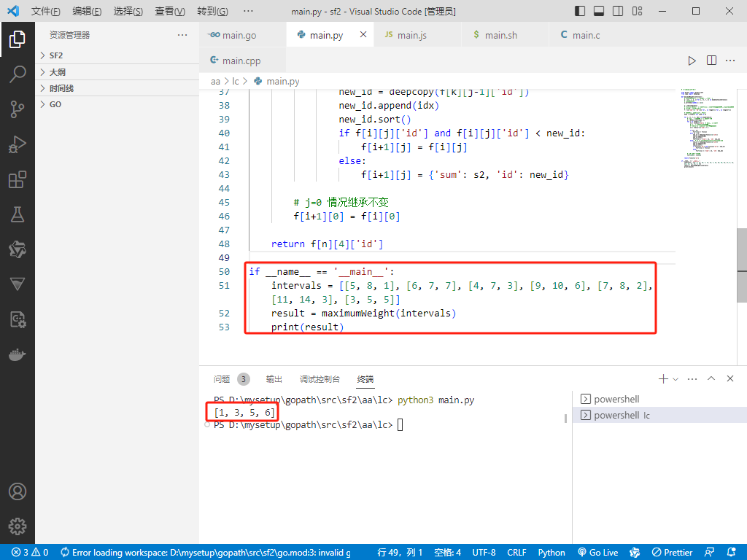Open terminal panel more actions ellipsis
The width and height of the screenshot is (747, 560).
692,379
